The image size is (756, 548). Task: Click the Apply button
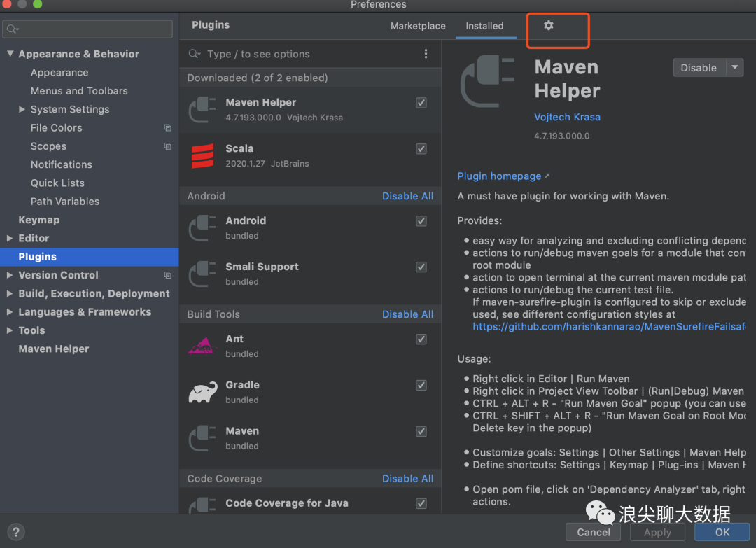click(x=657, y=532)
